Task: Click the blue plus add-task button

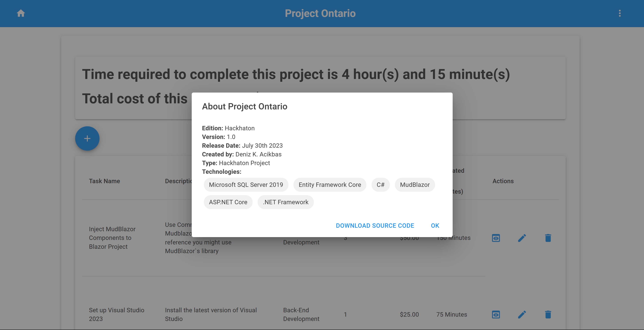Action: pyautogui.click(x=87, y=138)
